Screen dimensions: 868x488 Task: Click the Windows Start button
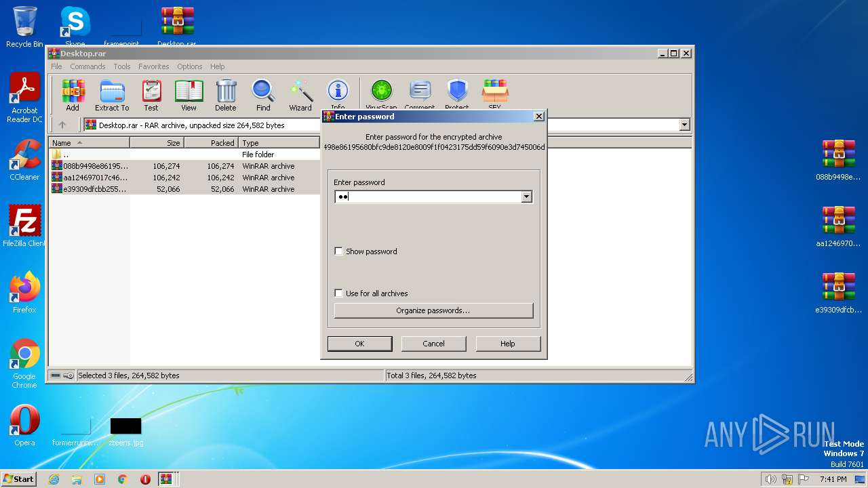pyautogui.click(x=19, y=479)
